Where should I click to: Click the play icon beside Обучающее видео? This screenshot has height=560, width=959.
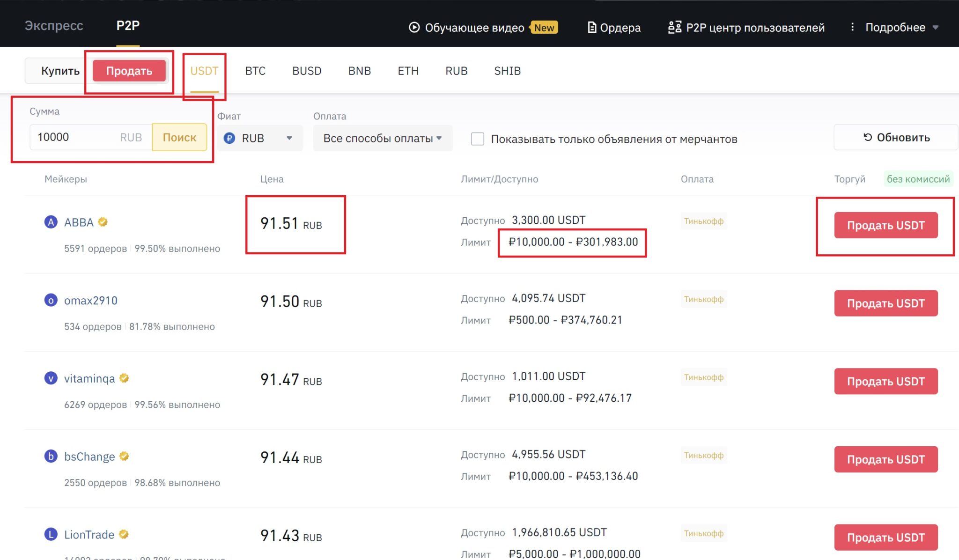414,27
